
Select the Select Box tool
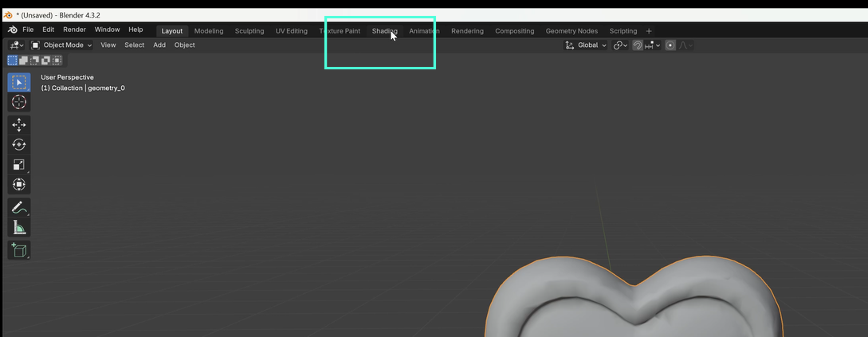(x=19, y=82)
